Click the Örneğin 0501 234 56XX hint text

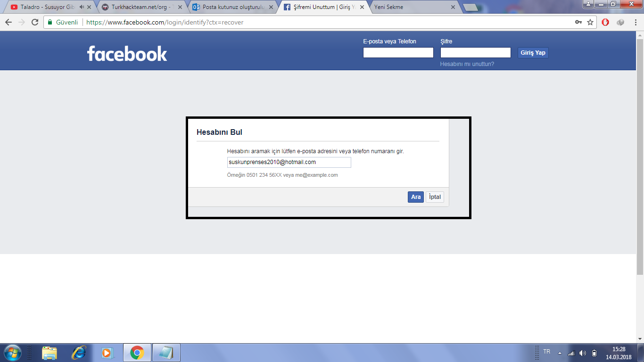click(282, 175)
